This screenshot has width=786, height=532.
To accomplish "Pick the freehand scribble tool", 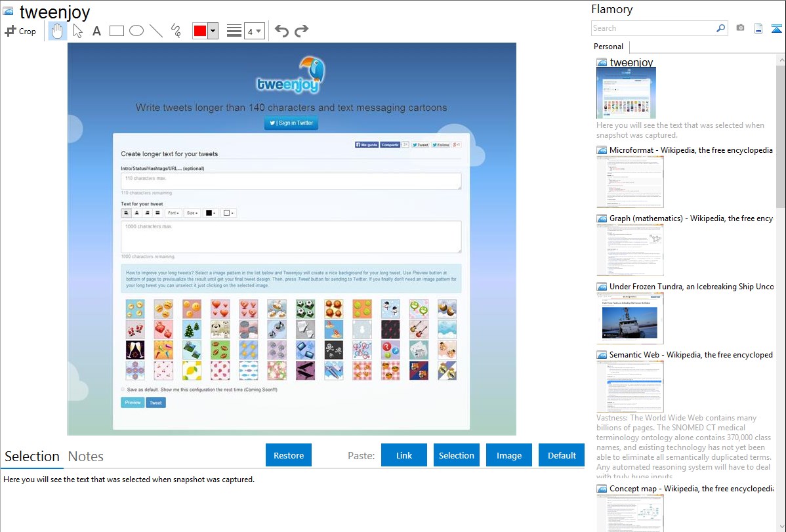I will click(x=176, y=31).
